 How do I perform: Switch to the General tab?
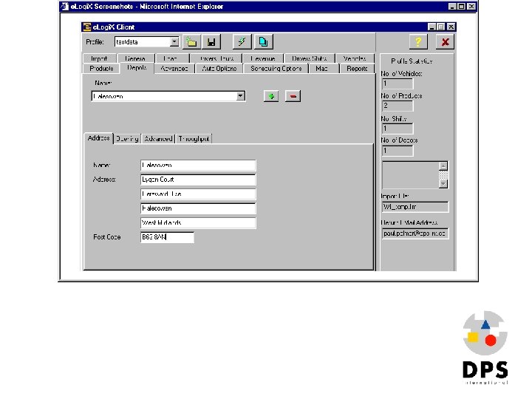[135, 58]
